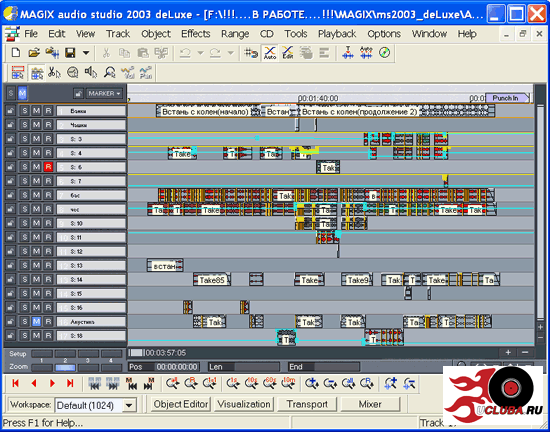This screenshot has width=550, height=432.
Task: Select the Vol curve draw mode
Action: (x=128, y=73)
